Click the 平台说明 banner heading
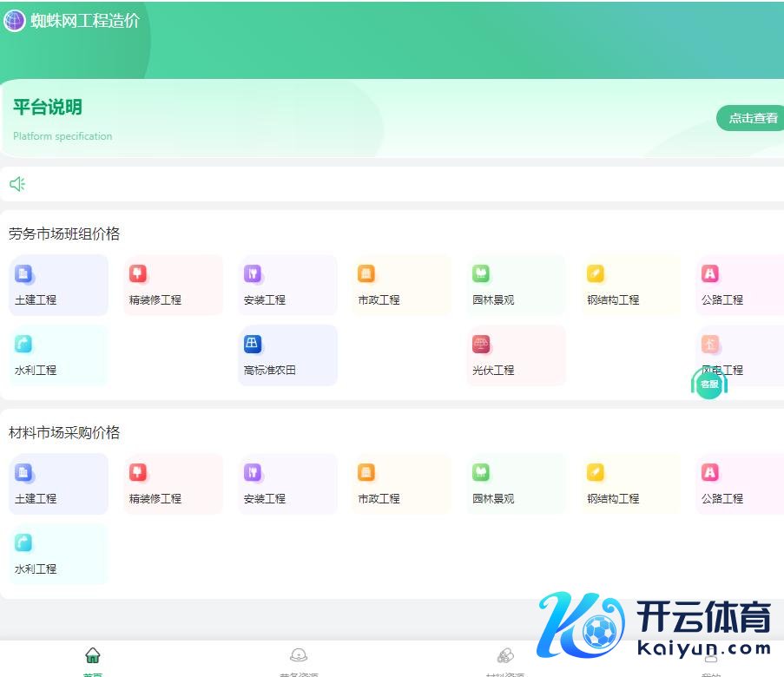Screen dimensions: 784x677 48,108
